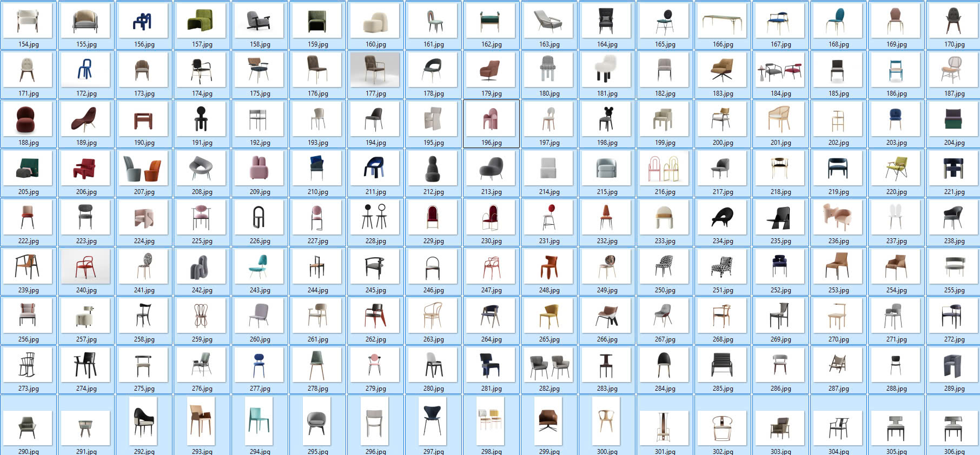Screen dimensions: 980x455
Task: Select the 154.jpg white armchair thumbnail
Action: pyautogui.click(x=28, y=21)
